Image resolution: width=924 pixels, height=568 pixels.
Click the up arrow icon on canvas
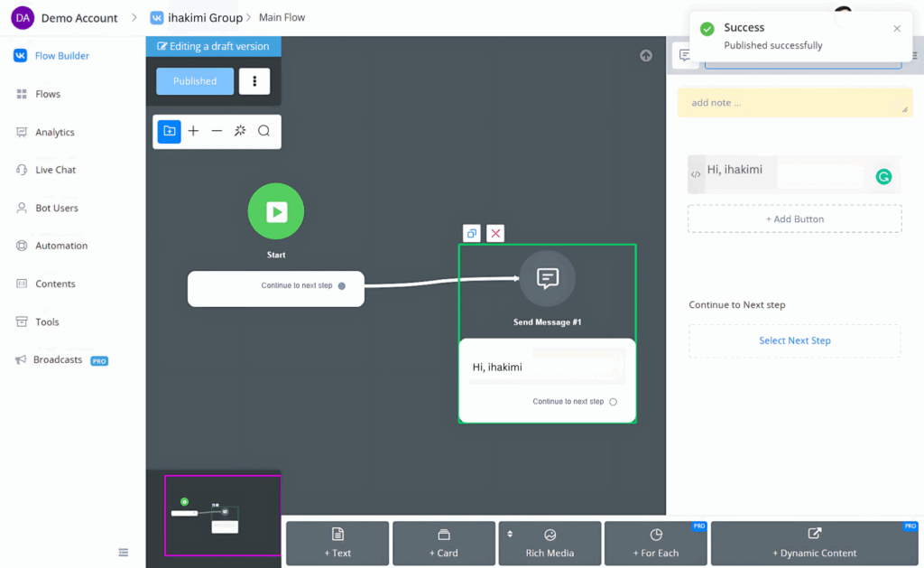pos(646,56)
